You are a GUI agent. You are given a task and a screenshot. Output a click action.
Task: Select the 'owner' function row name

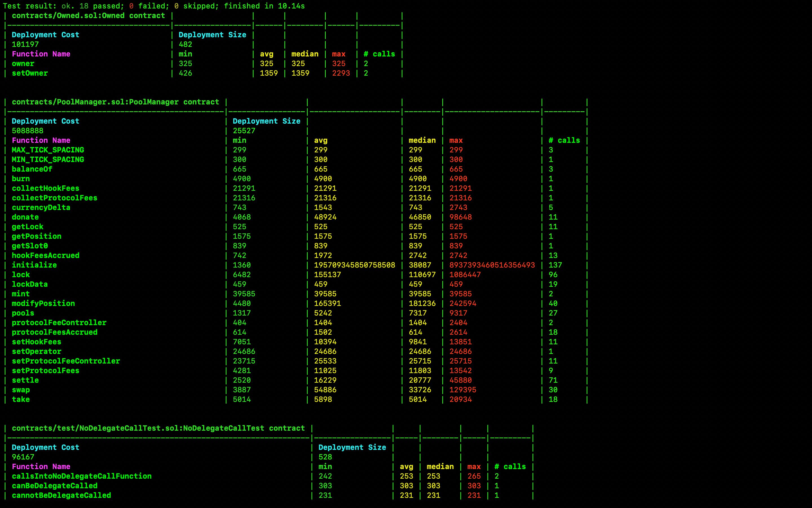pos(23,63)
